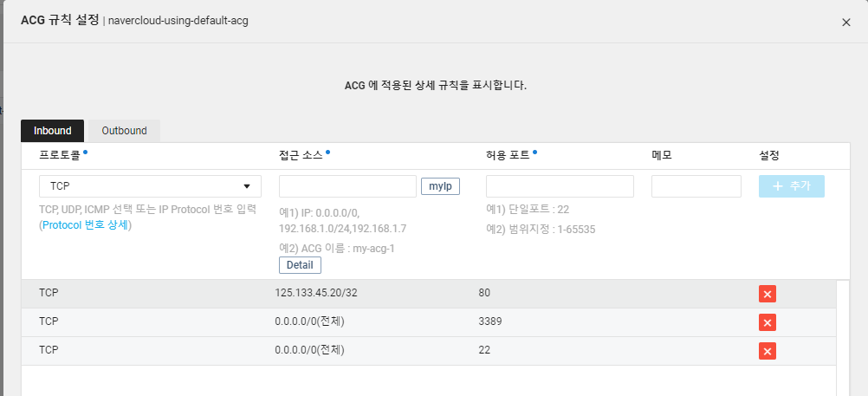The image size is (868, 396).
Task: Focus the 접근 소스 input field
Action: click(x=347, y=186)
